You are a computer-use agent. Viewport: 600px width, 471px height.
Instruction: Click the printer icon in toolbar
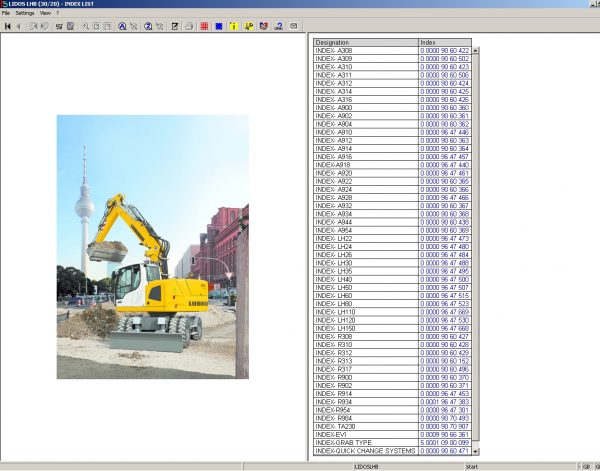[x=189, y=25]
